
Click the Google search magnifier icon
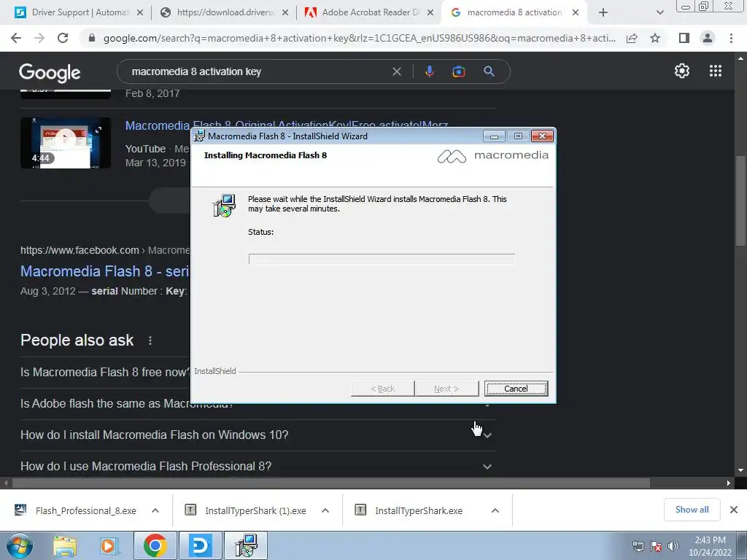489,71
